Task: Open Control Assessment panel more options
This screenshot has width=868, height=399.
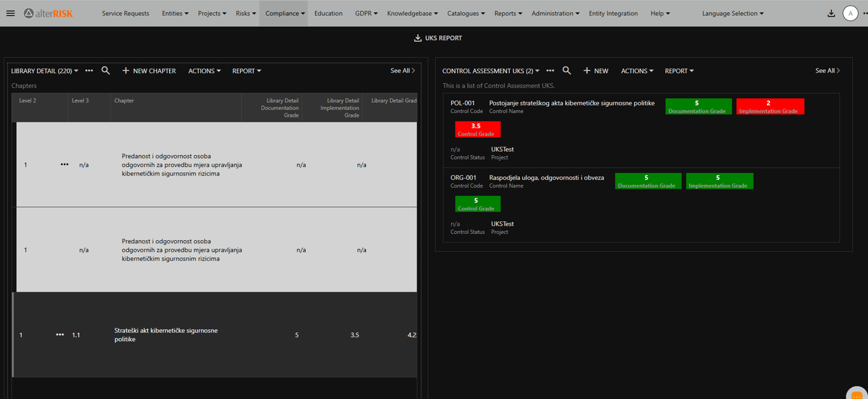Action: pyautogui.click(x=550, y=71)
